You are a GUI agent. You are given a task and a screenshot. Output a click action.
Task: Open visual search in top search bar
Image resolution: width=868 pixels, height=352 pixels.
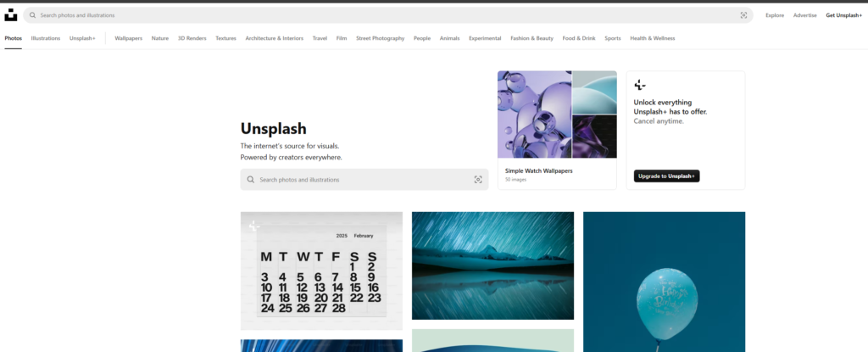point(743,15)
